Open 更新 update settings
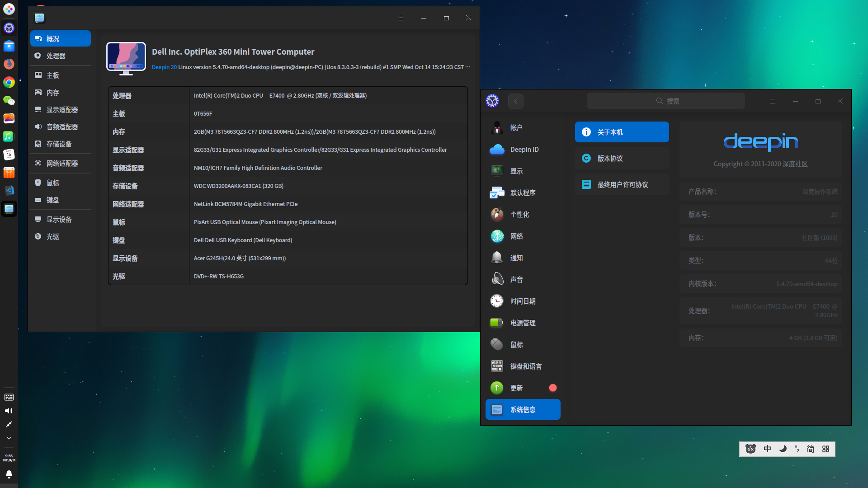 pos(516,388)
